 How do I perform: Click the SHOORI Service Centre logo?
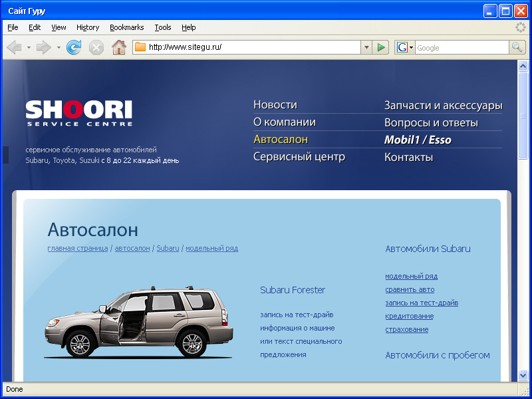coord(79,113)
